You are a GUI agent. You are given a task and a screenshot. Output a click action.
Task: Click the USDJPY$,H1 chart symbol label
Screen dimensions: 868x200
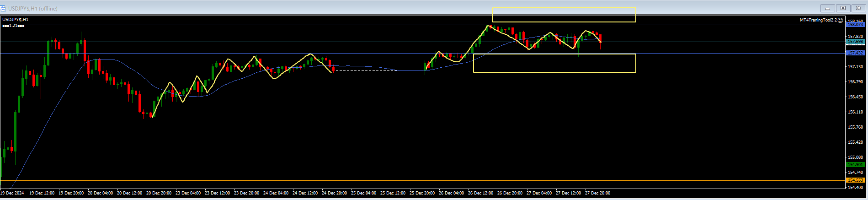pos(16,20)
